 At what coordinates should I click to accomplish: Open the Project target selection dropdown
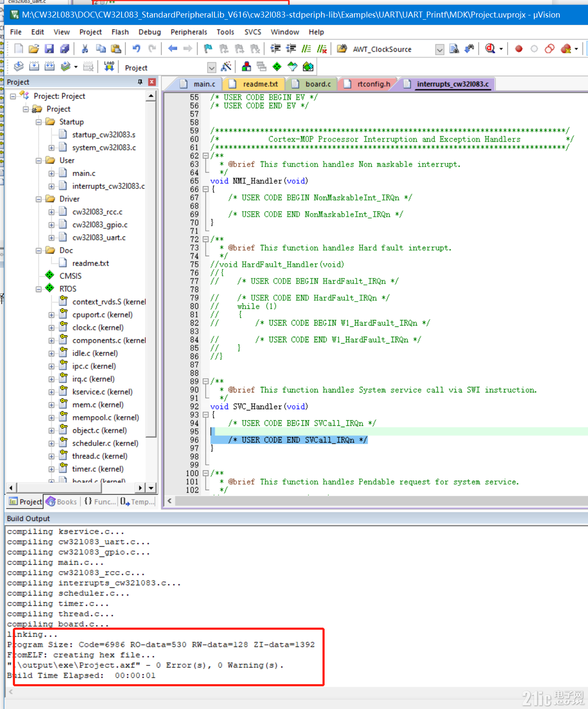[x=212, y=68]
